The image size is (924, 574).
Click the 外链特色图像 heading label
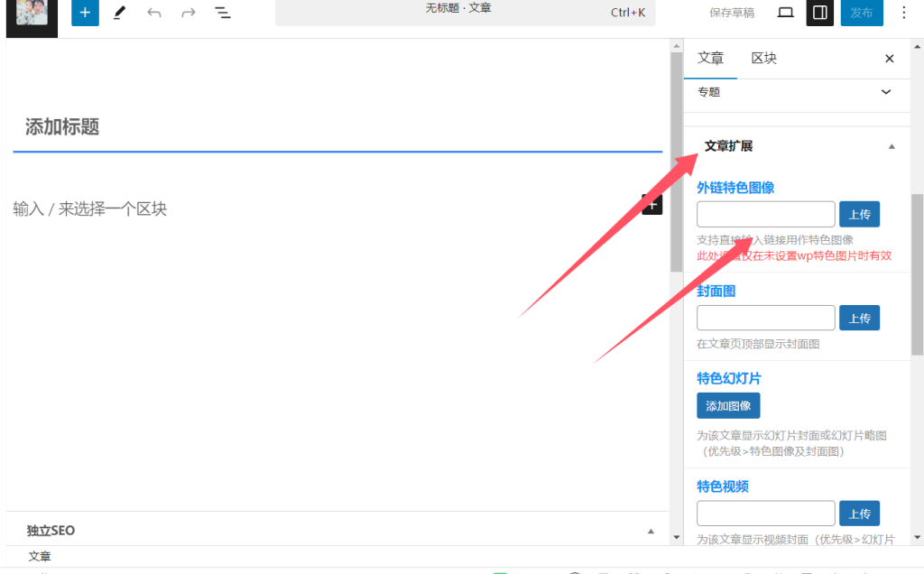coord(735,188)
